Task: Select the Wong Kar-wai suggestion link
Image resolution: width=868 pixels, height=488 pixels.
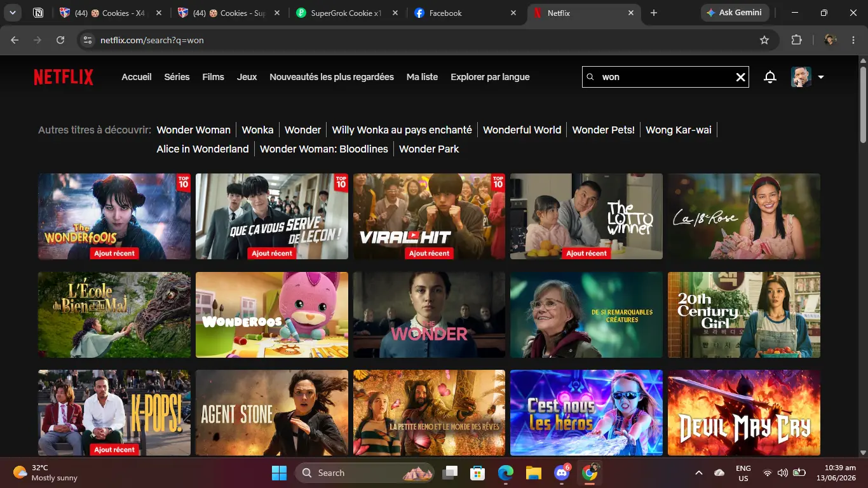Action: 679,130
